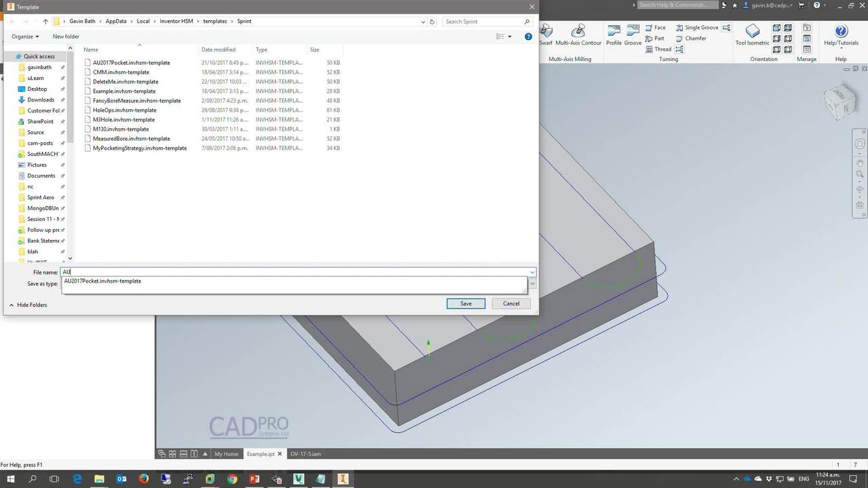Go up one folder level
868x488 pixels.
tap(45, 22)
